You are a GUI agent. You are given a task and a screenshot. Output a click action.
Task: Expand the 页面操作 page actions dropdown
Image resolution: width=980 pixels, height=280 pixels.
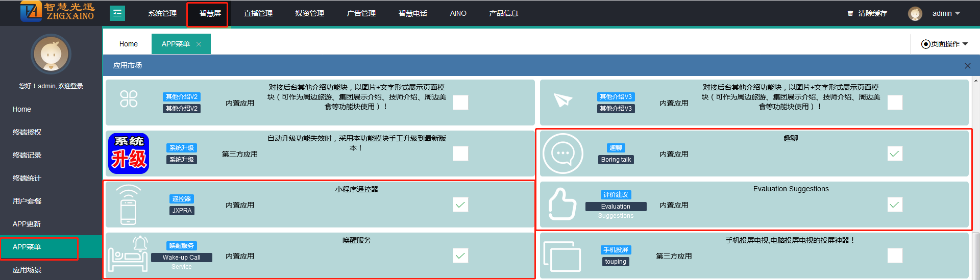coord(944,44)
